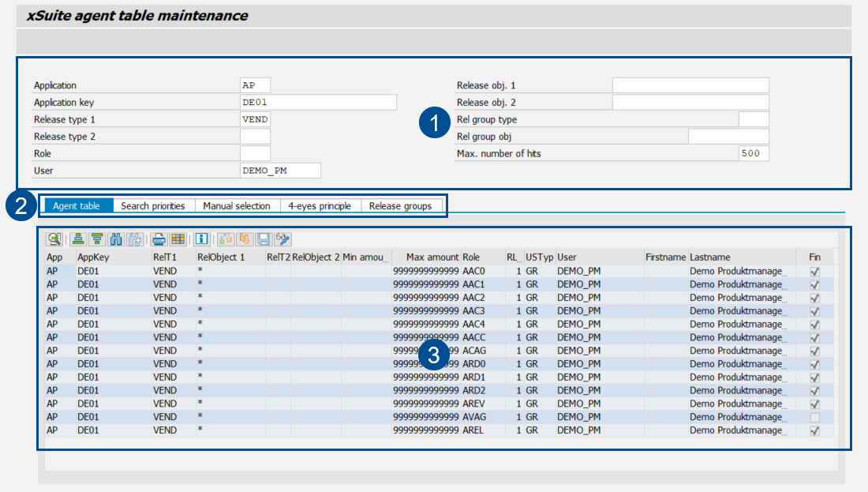Focus the Max. number of hits field
The image size is (868, 492).
pyautogui.click(x=753, y=153)
